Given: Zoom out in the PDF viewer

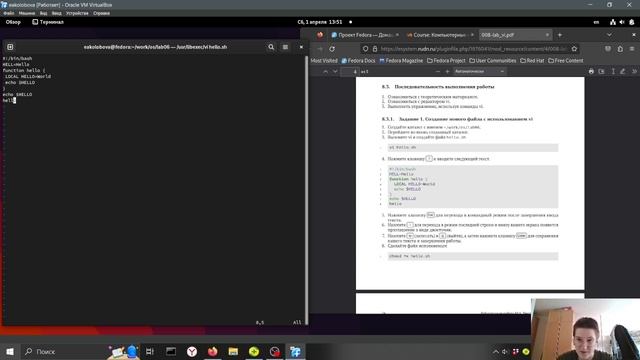Looking at the screenshot, I should (x=438, y=71).
